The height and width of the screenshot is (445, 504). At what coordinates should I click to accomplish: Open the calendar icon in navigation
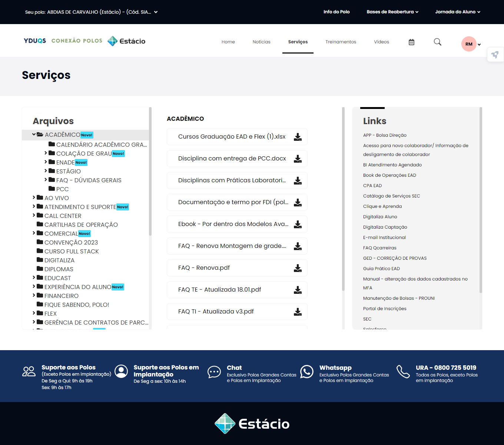coord(411,42)
